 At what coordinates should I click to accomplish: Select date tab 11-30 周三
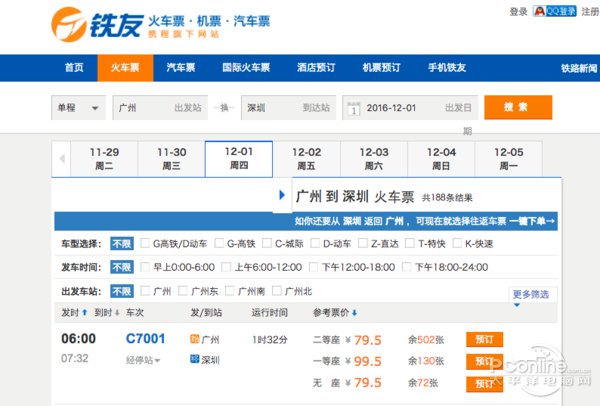pyautogui.click(x=171, y=159)
